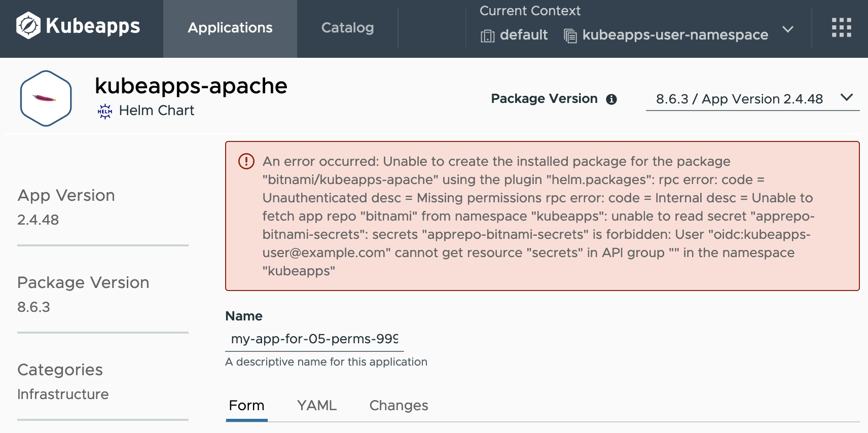Screen dimensions: 868x433
Task: Click the error message text
Action: pyautogui.click(x=538, y=216)
